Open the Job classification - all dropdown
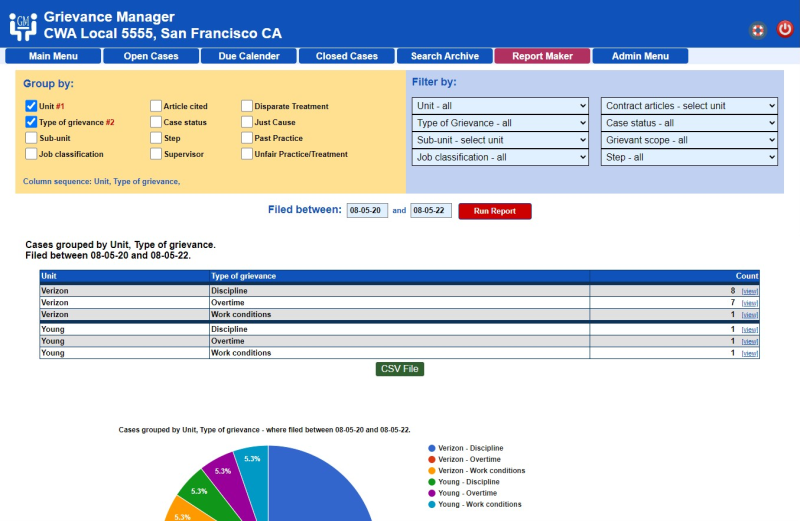800x521 pixels. pyautogui.click(x=501, y=157)
